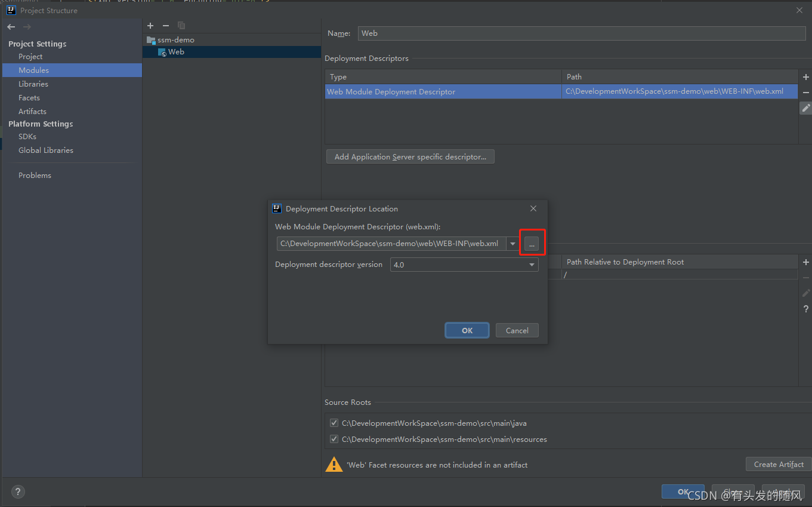Select Project in Project Settings
Image resolution: width=812 pixels, height=507 pixels.
pos(30,57)
